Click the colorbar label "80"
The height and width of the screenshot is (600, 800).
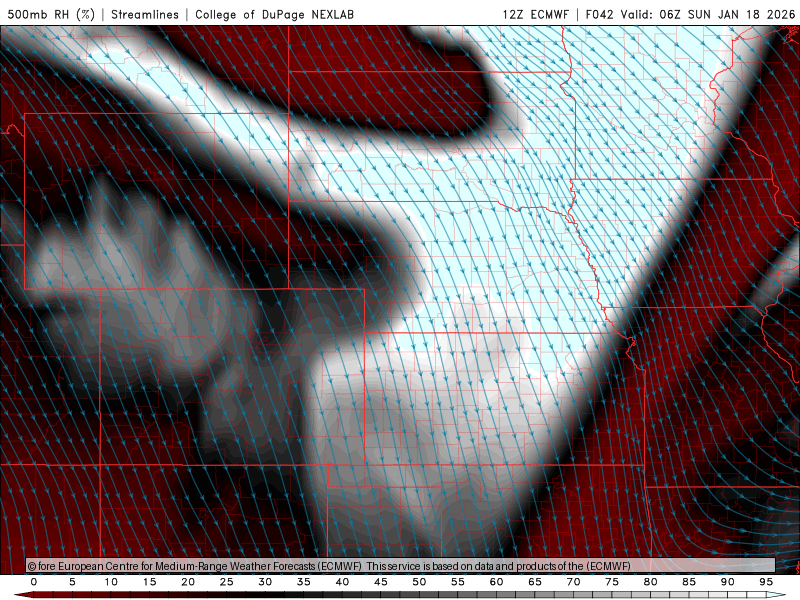[x=650, y=582]
